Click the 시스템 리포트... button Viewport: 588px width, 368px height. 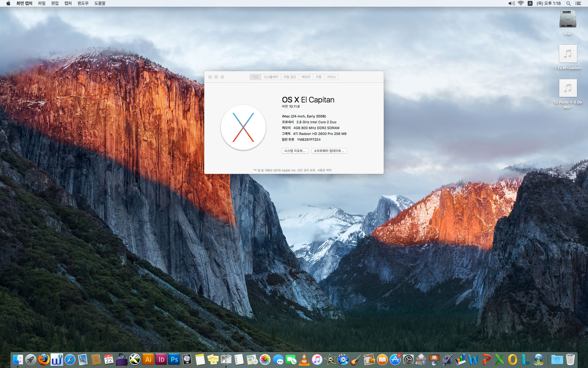(x=295, y=151)
